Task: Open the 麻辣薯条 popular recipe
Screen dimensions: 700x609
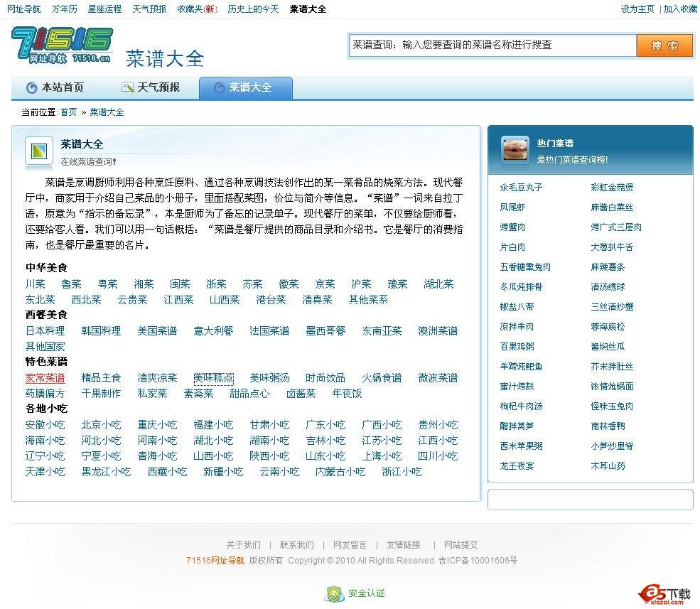Action: click(608, 267)
